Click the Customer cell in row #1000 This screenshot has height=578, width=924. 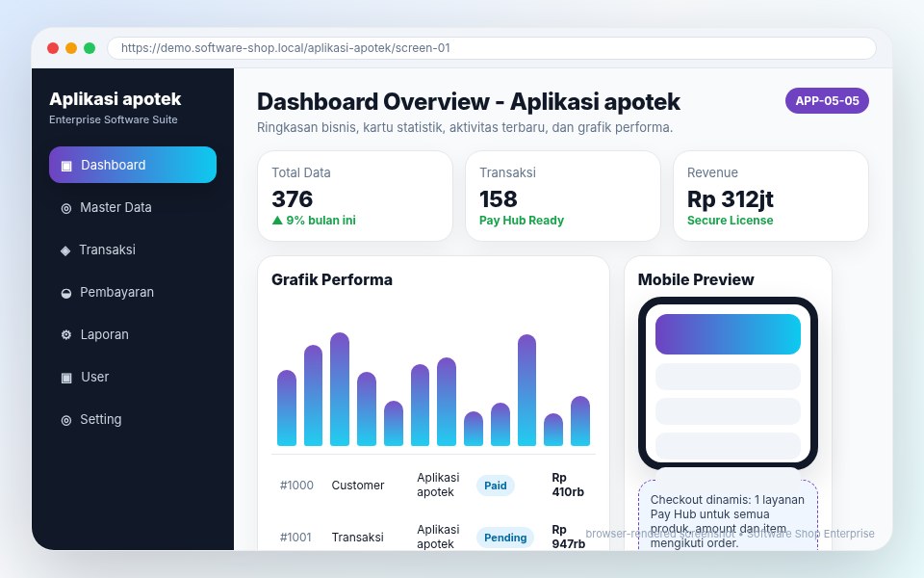coord(358,486)
